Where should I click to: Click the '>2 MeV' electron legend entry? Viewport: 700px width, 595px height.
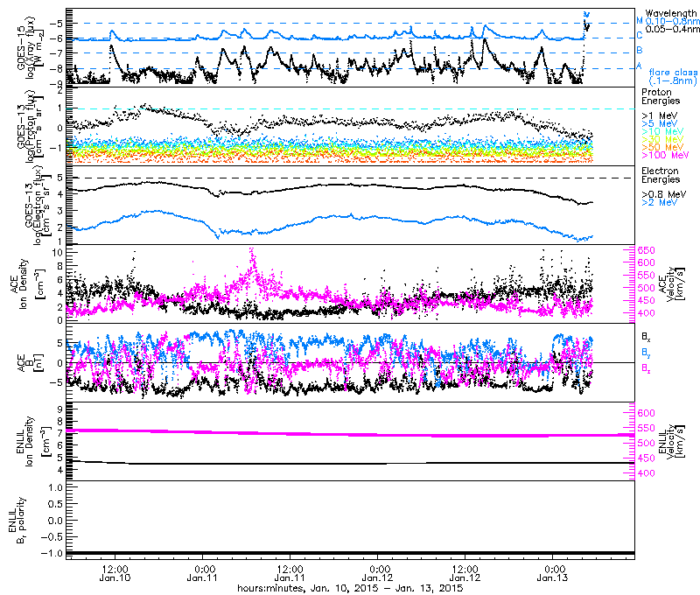pyautogui.click(x=660, y=202)
